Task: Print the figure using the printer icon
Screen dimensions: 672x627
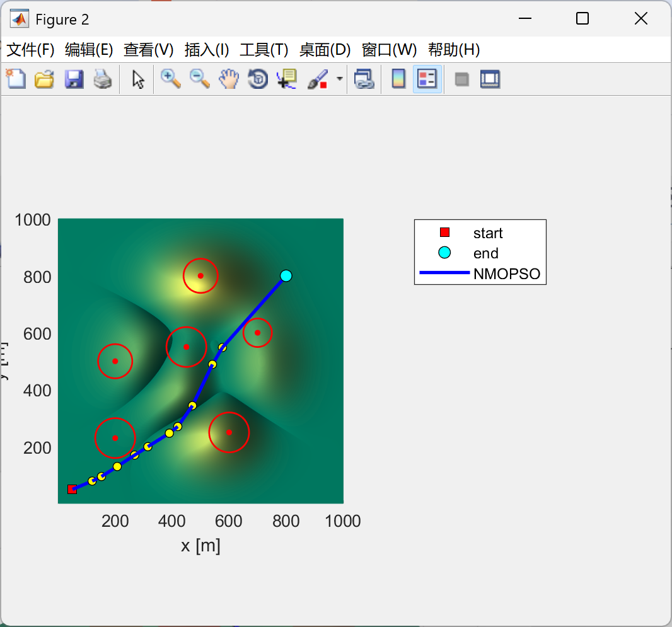Action: pos(102,79)
